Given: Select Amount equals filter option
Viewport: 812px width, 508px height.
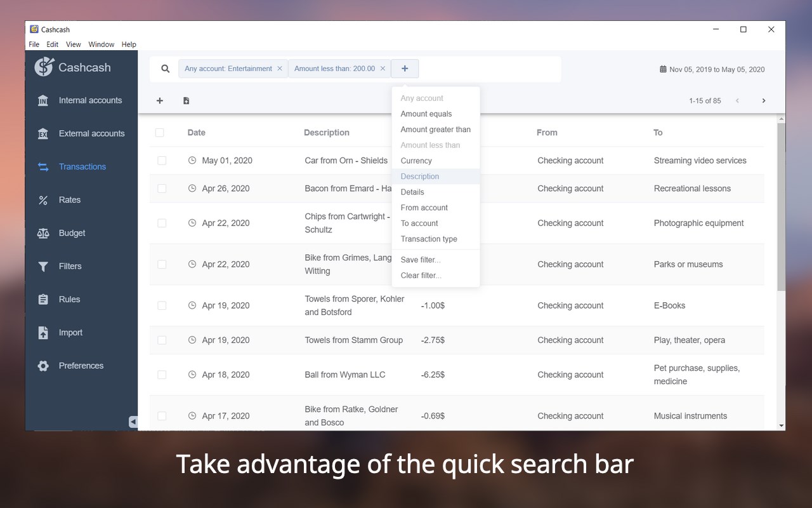Looking at the screenshot, I should click(x=436, y=114).
